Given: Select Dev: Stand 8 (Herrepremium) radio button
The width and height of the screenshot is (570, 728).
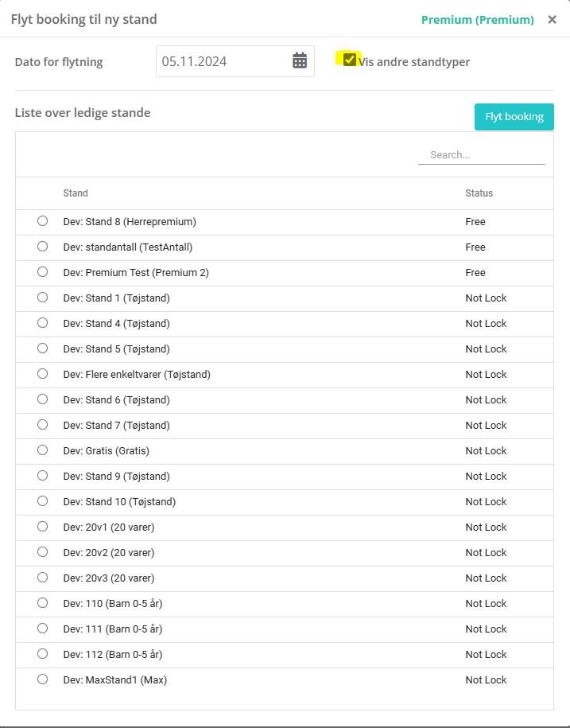Looking at the screenshot, I should click(x=43, y=221).
